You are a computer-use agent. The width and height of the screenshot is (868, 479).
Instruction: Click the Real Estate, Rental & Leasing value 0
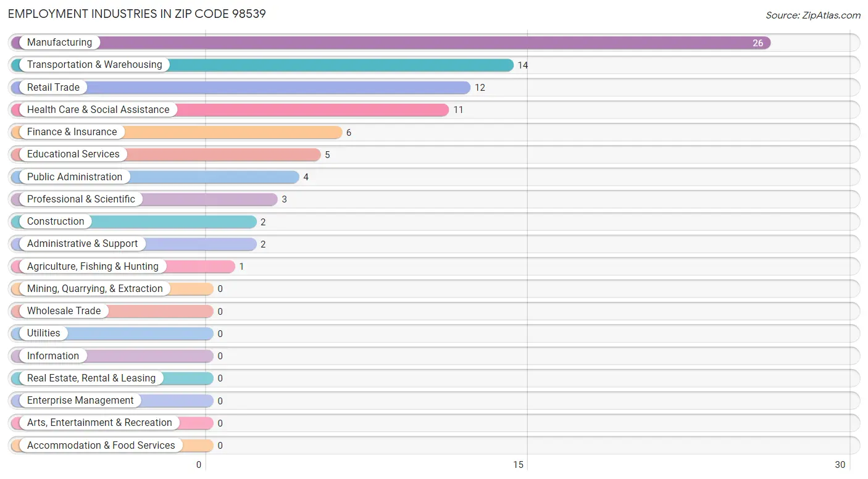[220, 379]
